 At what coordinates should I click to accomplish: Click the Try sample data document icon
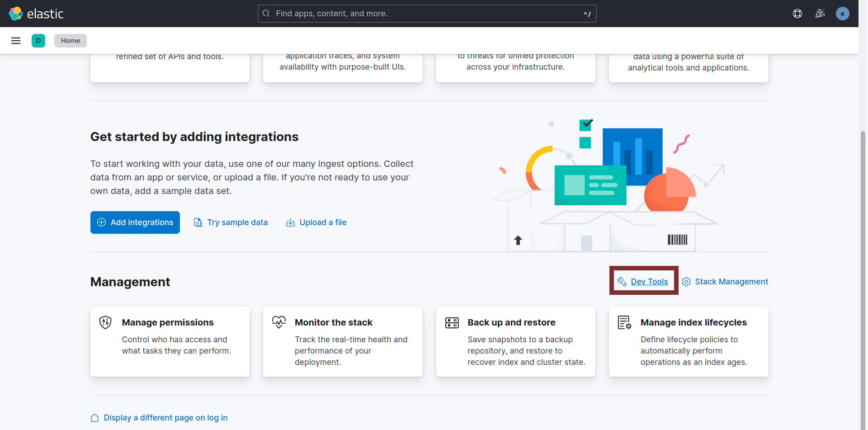(x=198, y=222)
